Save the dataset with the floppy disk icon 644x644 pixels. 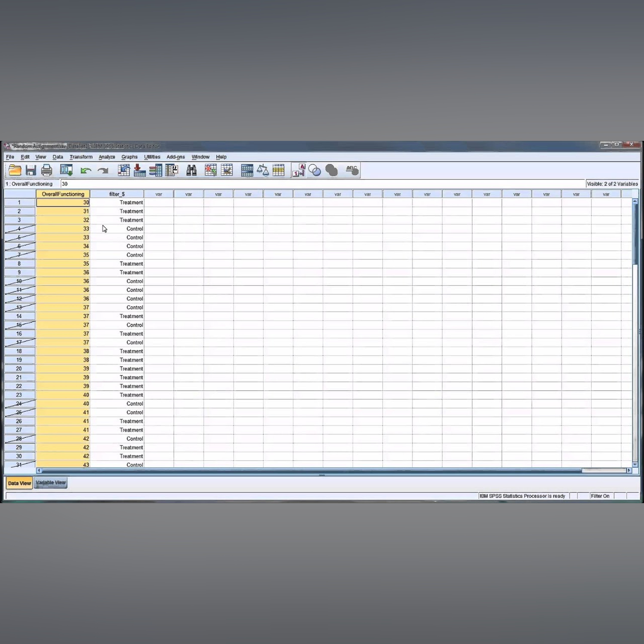(31, 170)
